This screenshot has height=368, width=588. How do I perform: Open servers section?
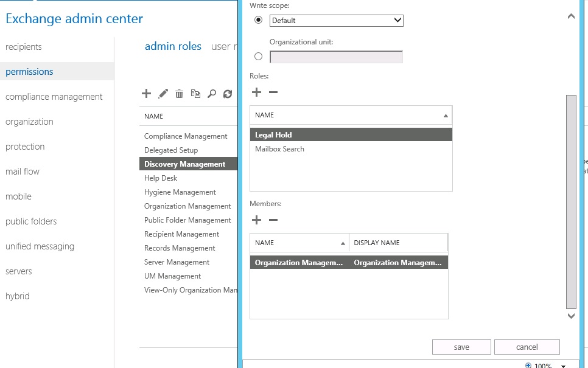[18, 271]
